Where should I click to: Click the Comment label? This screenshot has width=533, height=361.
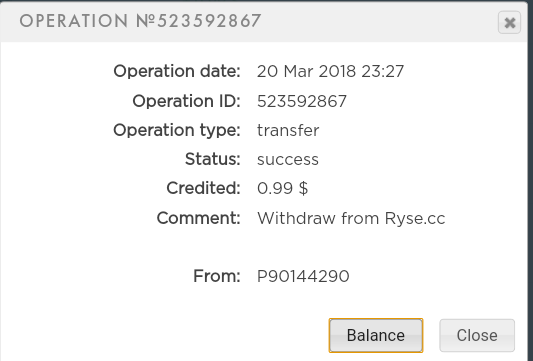[x=199, y=218]
